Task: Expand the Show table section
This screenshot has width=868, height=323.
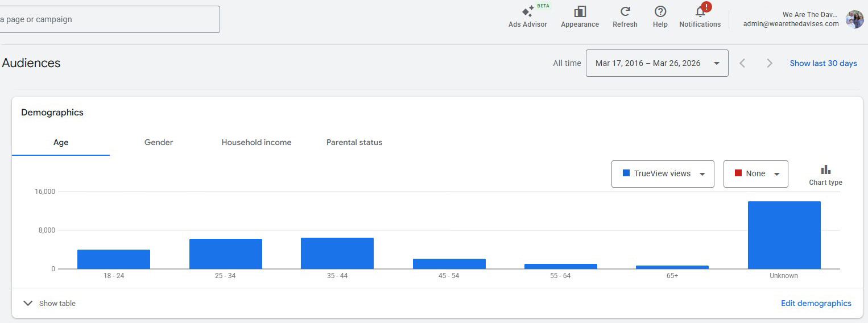Action: [x=49, y=303]
